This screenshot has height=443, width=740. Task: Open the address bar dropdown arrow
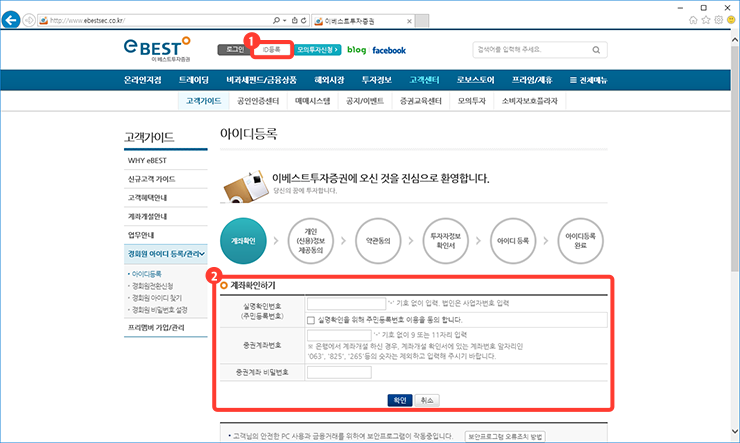(x=285, y=21)
